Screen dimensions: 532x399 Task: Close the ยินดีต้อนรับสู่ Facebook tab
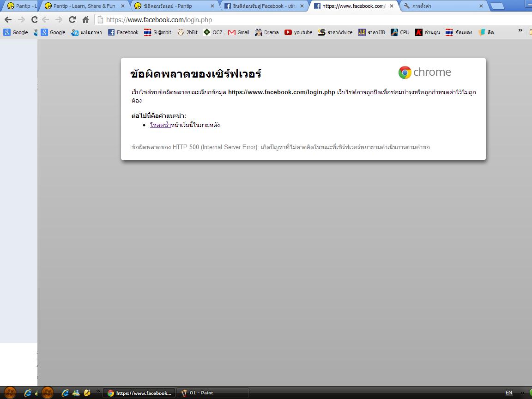(302, 6)
